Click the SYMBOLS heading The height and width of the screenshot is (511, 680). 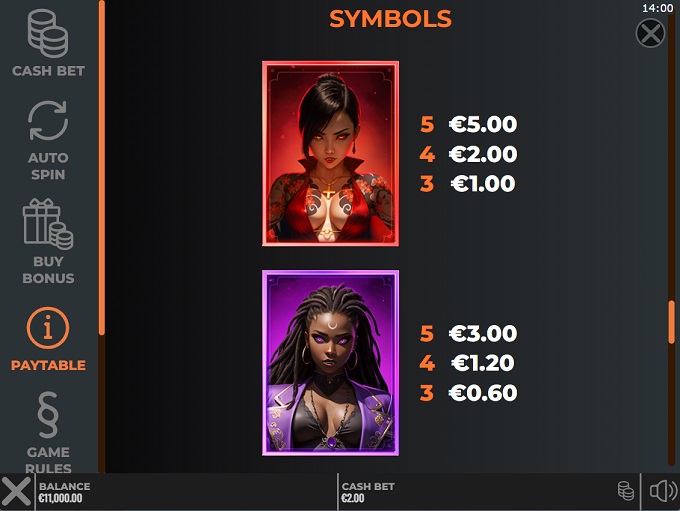pos(390,19)
